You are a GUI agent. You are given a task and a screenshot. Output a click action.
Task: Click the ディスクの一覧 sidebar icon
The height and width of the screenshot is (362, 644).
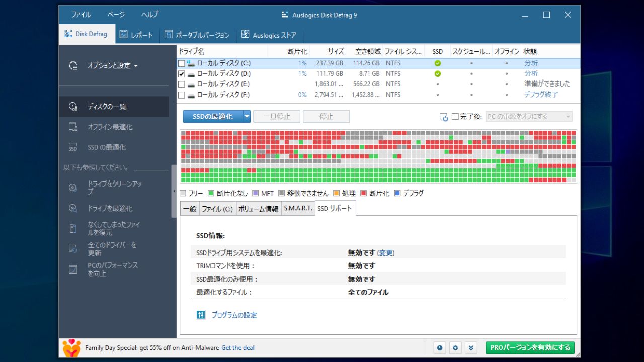pyautogui.click(x=73, y=107)
